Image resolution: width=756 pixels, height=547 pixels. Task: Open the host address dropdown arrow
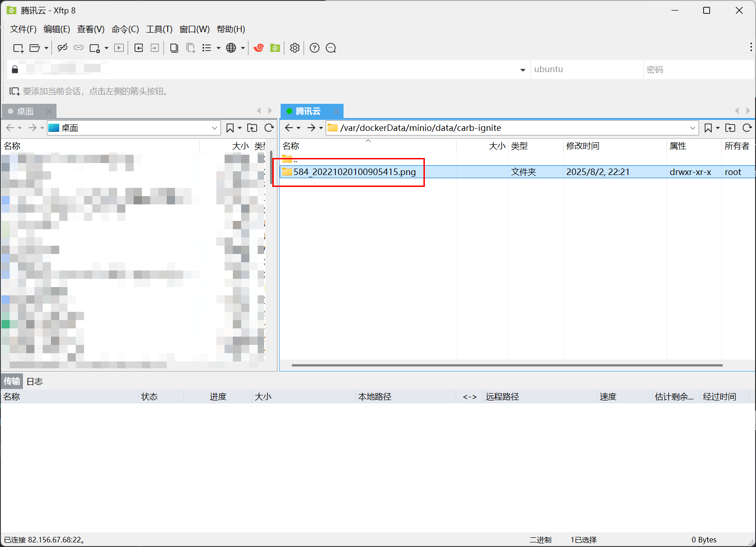523,70
